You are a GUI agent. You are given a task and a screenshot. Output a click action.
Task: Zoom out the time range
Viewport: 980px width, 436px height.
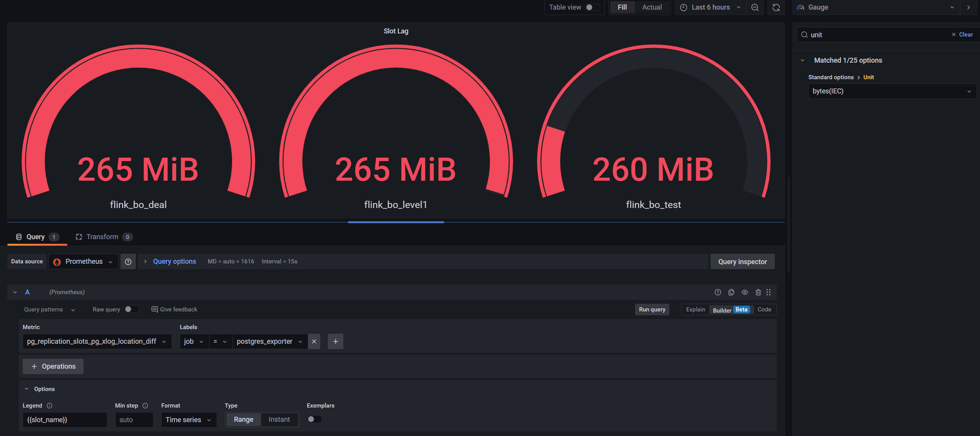pyautogui.click(x=755, y=7)
